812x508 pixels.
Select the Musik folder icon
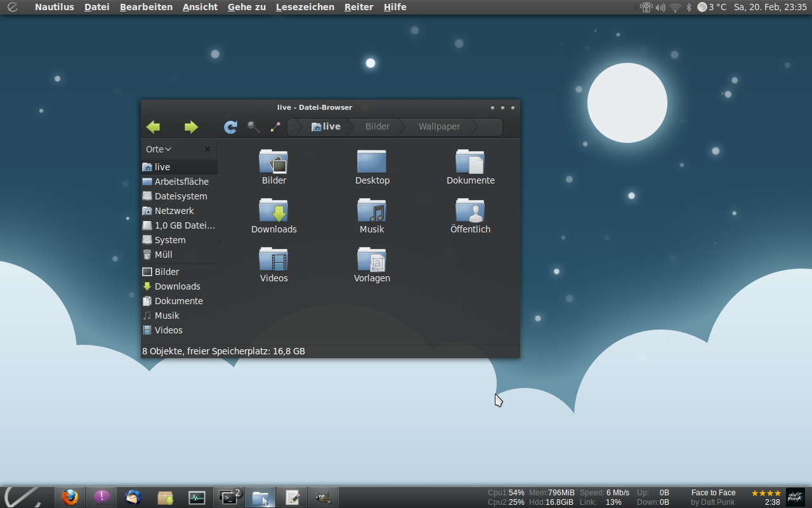click(372, 210)
